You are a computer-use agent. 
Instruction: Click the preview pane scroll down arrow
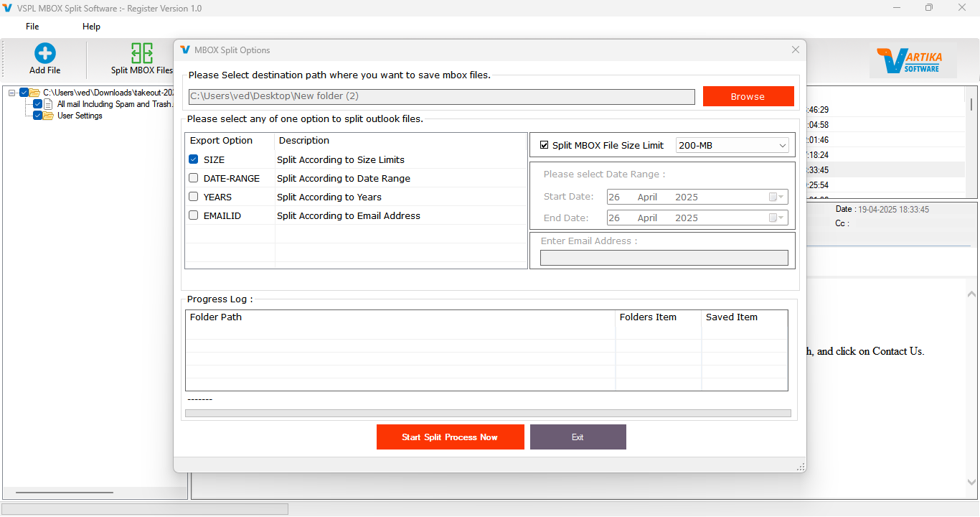pos(971,483)
